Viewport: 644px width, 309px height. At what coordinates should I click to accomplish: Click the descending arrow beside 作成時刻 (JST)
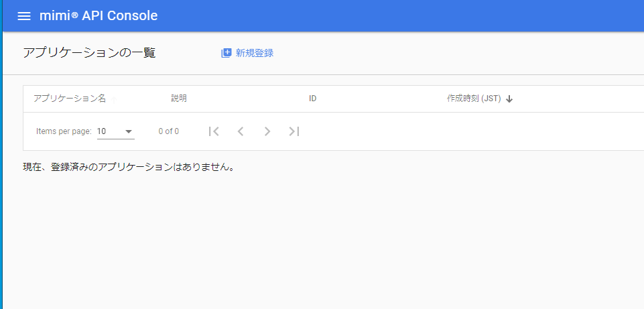click(x=509, y=99)
